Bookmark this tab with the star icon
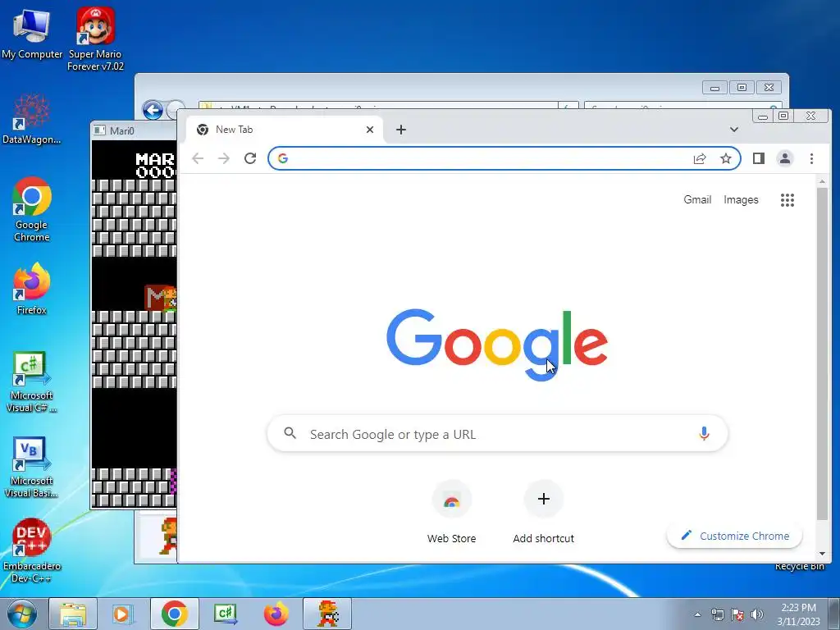Viewport: 840px width, 630px height. point(726,158)
